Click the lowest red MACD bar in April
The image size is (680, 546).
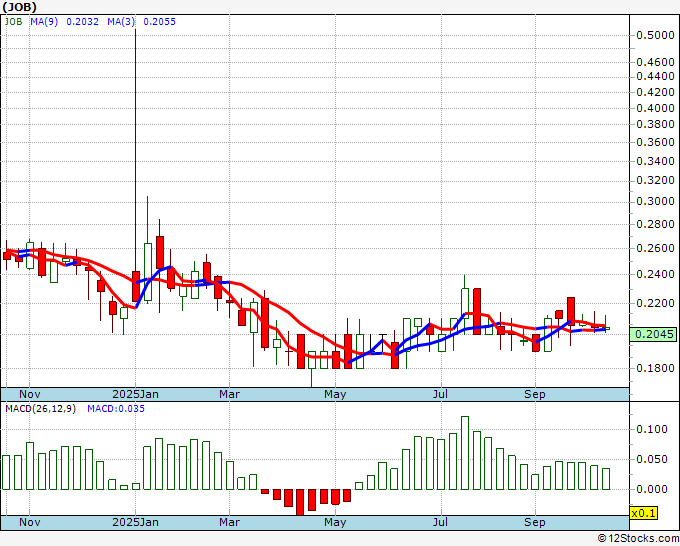point(299,501)
